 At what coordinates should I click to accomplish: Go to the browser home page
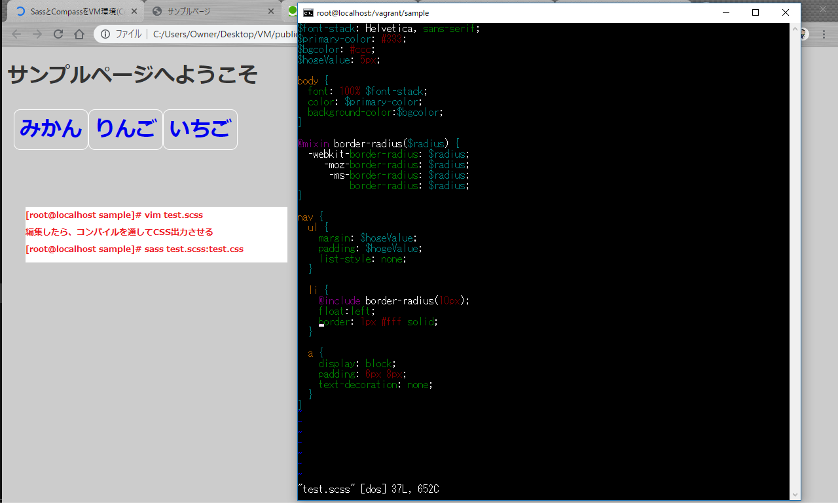(79, 34)
